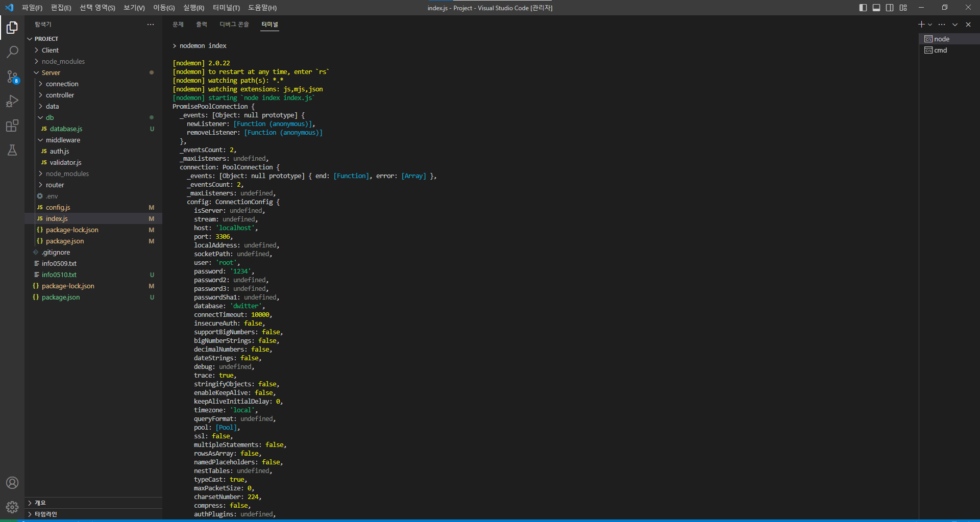Expand the connection folder
The width and height of the screenshot is (980, 522).
93,84
